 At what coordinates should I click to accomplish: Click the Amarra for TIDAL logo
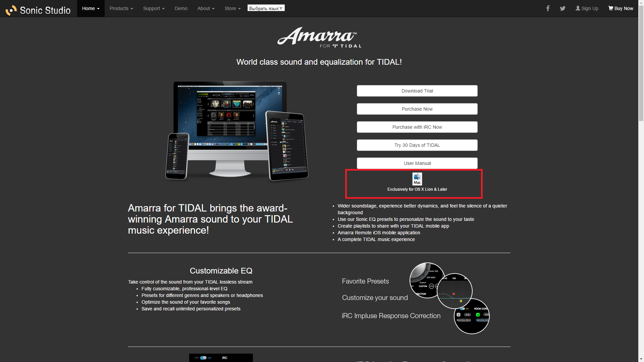319,37
